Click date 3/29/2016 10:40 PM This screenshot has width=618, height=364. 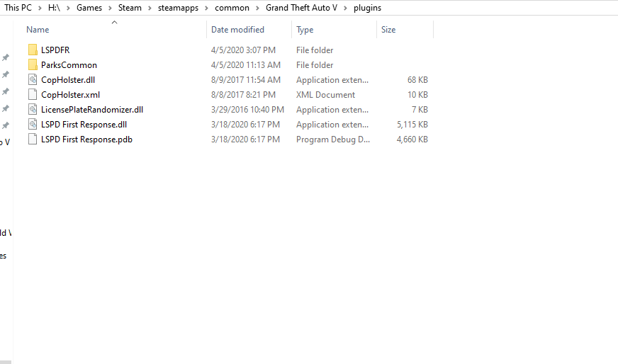tap(247, 110)
